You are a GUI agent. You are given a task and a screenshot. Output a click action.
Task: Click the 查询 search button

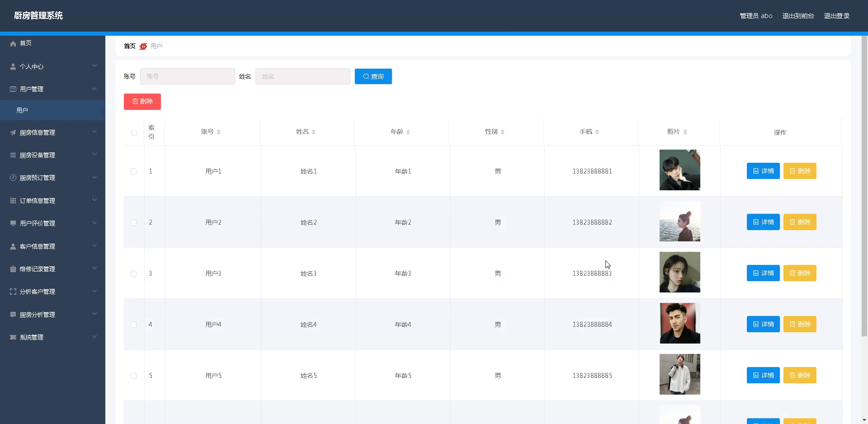click(x=373, y=76)
